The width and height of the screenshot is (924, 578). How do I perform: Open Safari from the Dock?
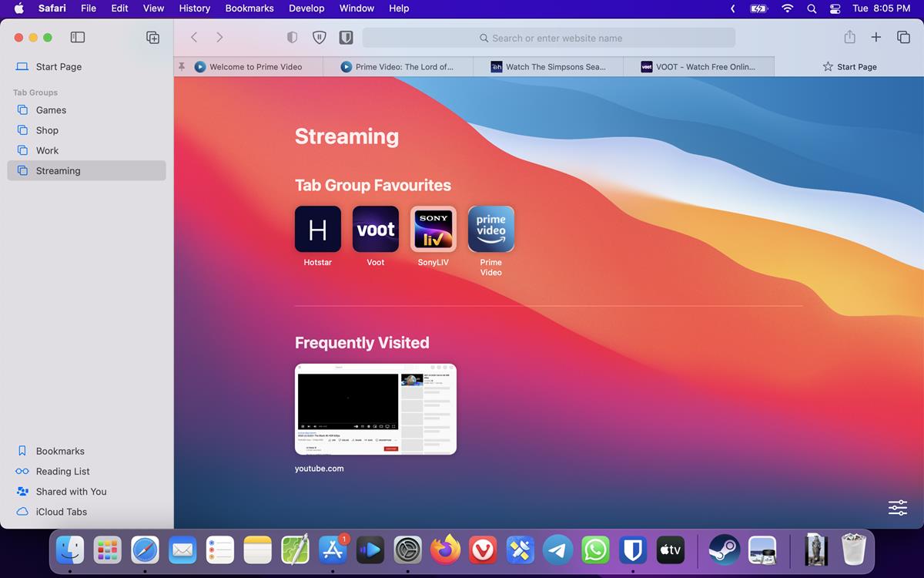[x=145, y=549]
